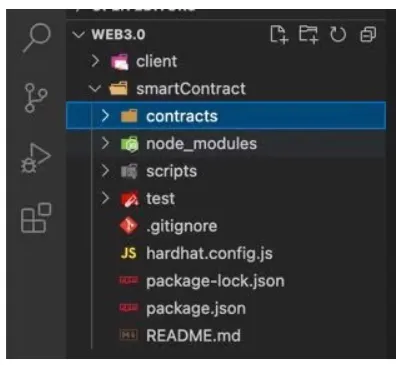Open the Extensions view
The image size is (402, 365).
tap(36, 218)
